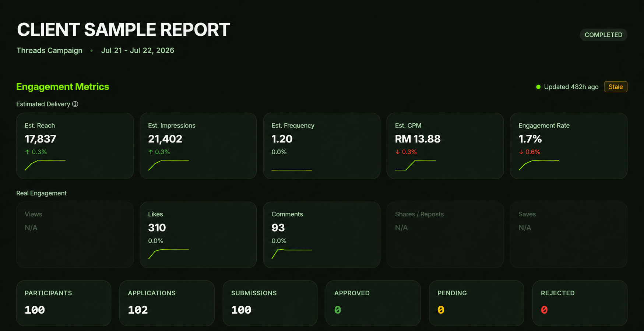Click the Updated 482h ago text

571,87
